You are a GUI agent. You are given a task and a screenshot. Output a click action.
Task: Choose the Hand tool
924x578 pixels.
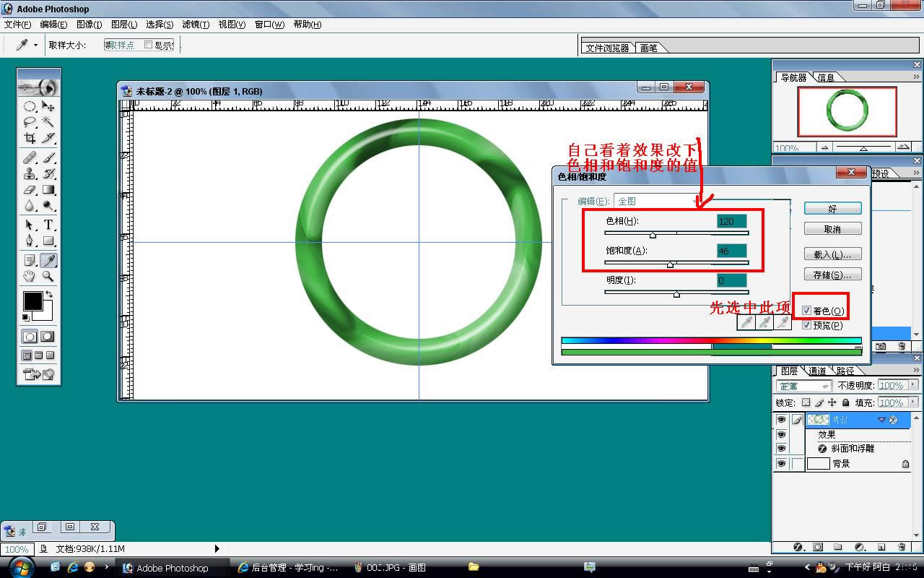coord(30,276)
